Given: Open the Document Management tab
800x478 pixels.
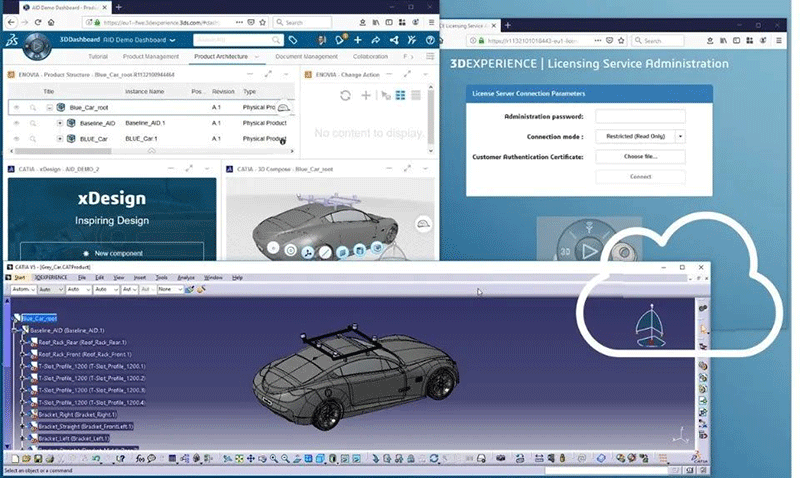Looking at the screenshot, I should 306,57.
